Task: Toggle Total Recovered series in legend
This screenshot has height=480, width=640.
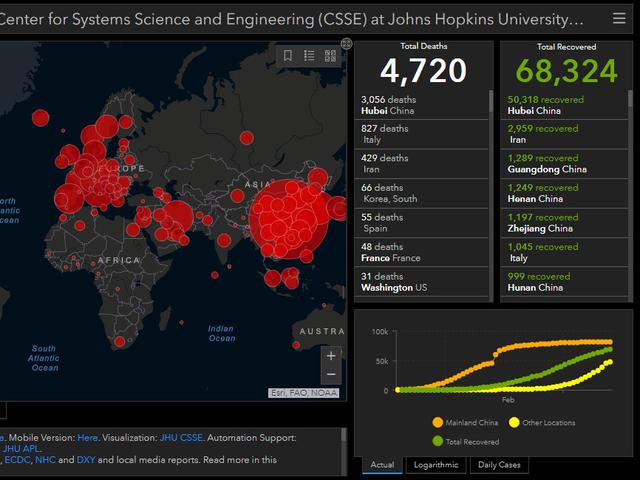Action: point(466,442)
